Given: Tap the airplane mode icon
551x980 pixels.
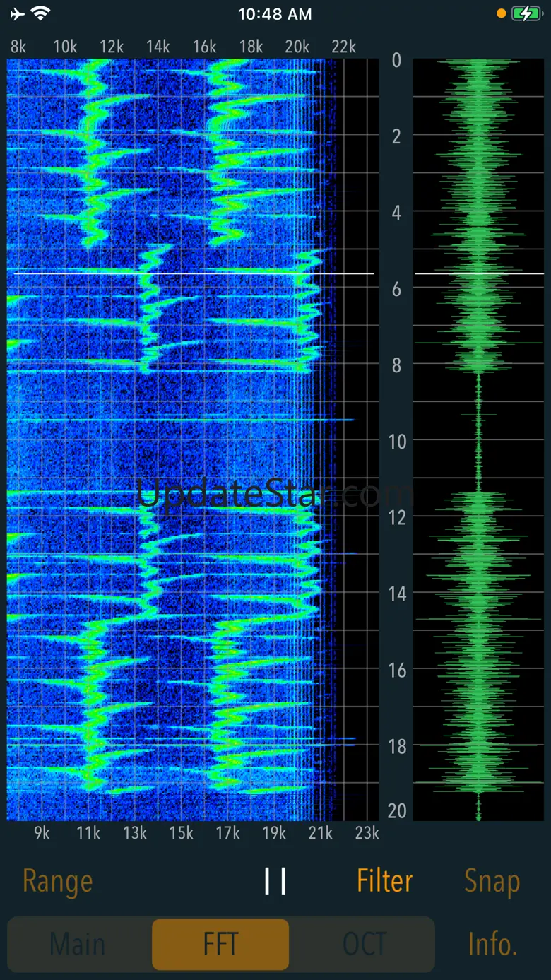Looking at the screenshot, I should click(x=18, y=13).
